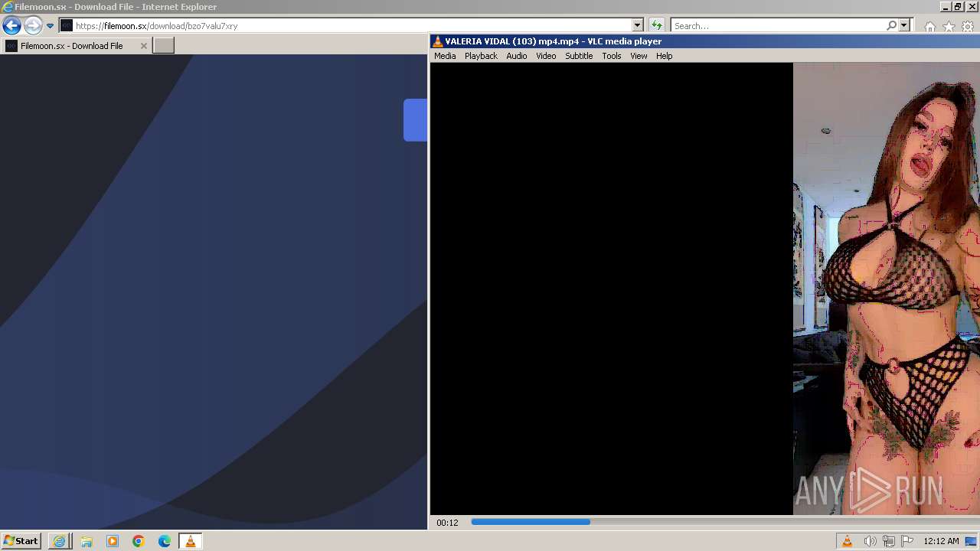Screen dimensions: 980x551
Task: Open the Media menu in VLC
Action: pyautogui.click(x=445, y=56)
